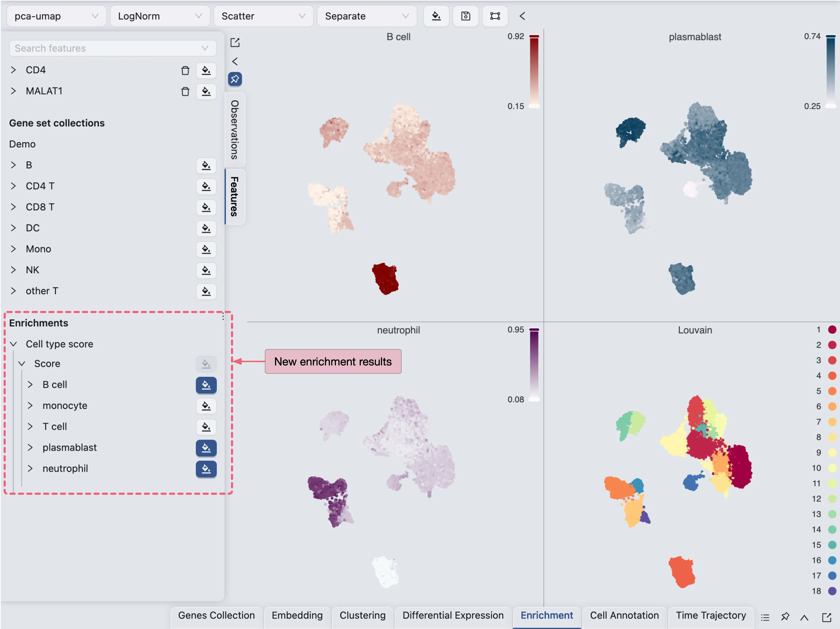
Task: Click the blue pin icon on sidebar
Action: pos(235,79)
